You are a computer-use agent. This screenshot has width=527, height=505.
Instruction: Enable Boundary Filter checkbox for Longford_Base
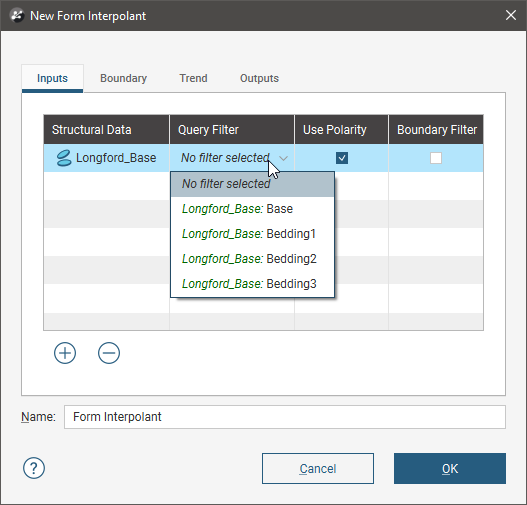click(x=436, y=158)
